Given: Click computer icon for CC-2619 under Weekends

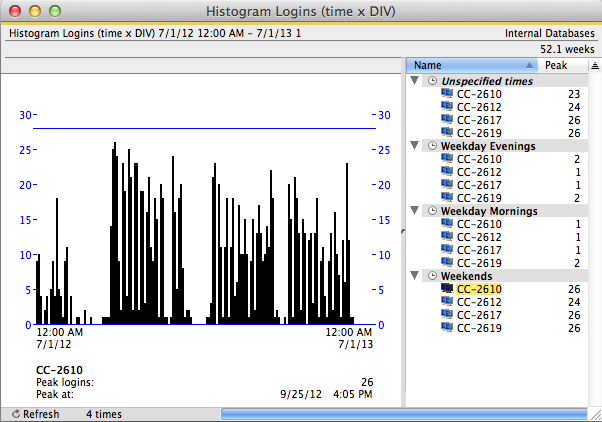Looking at the screenshot, I should coord(447,328).
